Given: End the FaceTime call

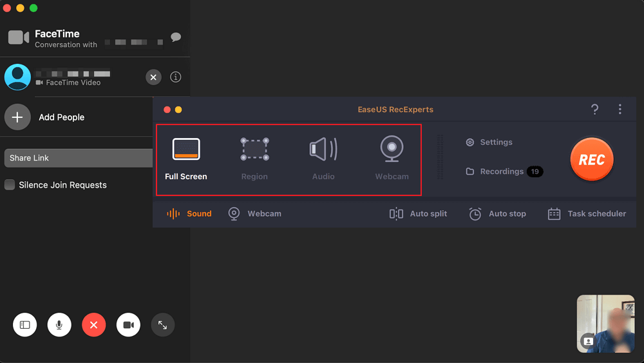Looking at the screenshot, I should click(x=93, y=325).
